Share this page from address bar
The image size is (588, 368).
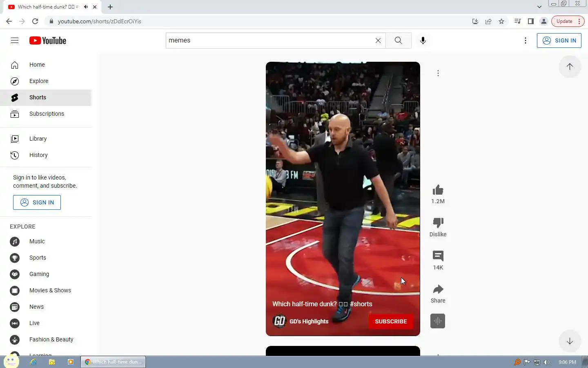click(x=488, y=21)
